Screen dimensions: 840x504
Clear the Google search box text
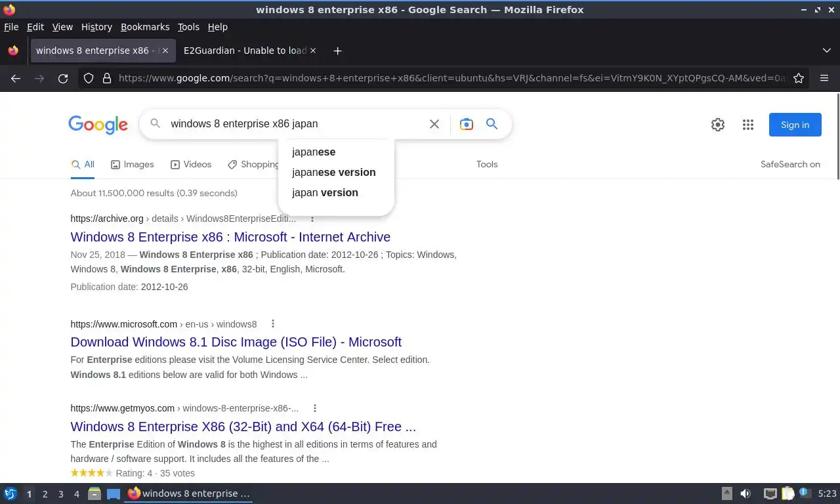click(x=434, y=124)
